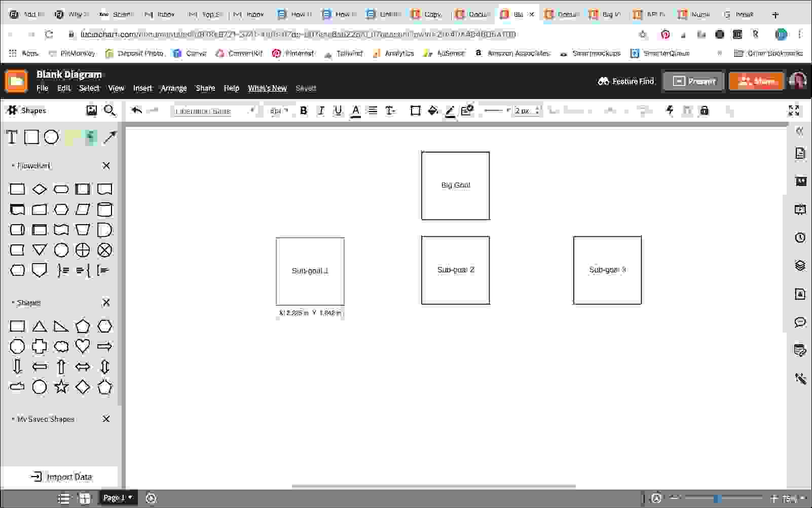Toggle underline text formatting
Screen dimensions: 812x508
[338, 111]
